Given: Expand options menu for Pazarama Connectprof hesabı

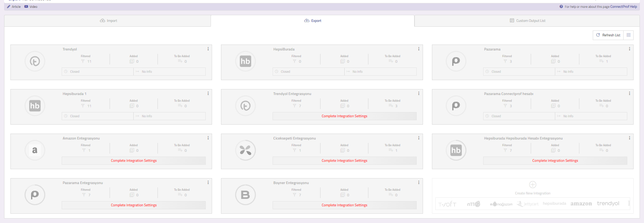Looking at the screenshot, I should point(629,94).
